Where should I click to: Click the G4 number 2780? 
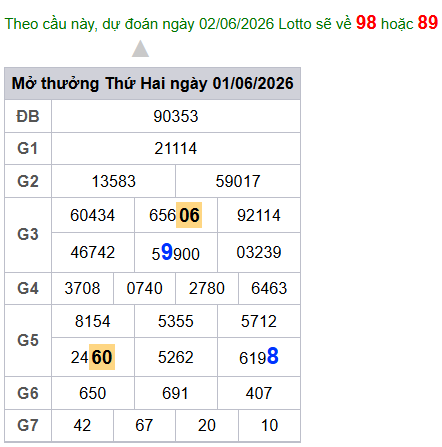(x=207, y=288)
